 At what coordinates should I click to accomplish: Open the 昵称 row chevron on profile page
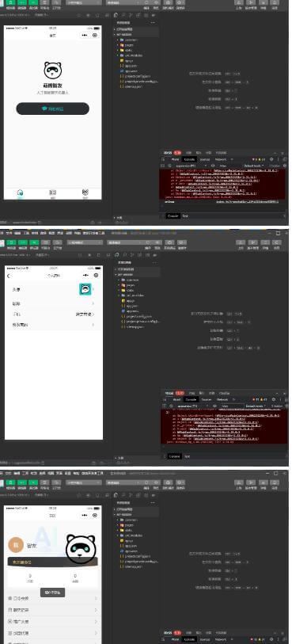pos(93,303)
